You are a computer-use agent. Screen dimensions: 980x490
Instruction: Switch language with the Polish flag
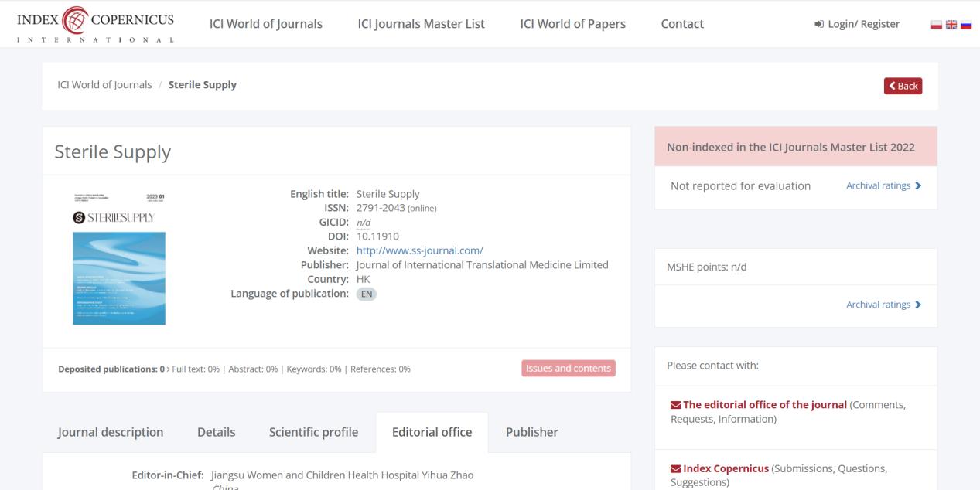pos(937,24)
